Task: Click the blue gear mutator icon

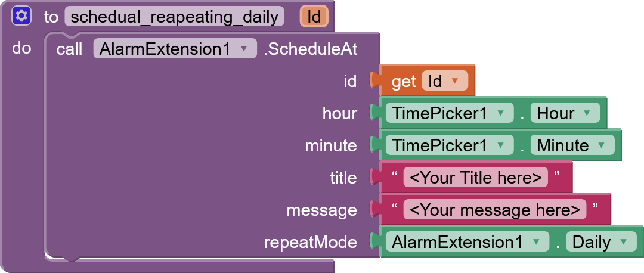Action: pos(21,16)
